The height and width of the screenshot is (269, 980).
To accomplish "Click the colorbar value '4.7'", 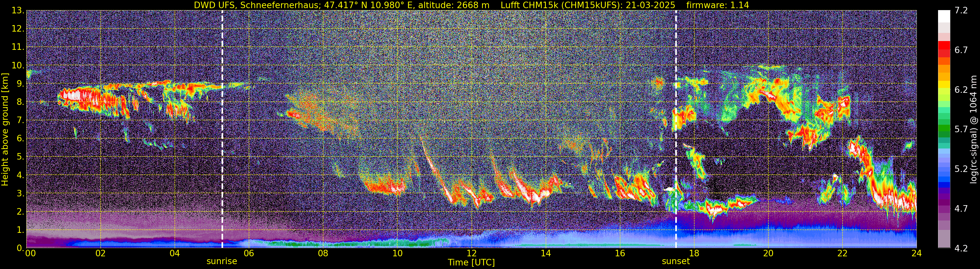I will (961, 209).
